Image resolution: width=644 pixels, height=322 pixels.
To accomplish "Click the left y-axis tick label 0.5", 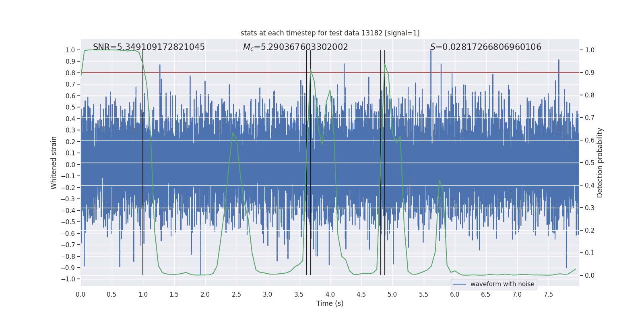I will click(70, 107).
